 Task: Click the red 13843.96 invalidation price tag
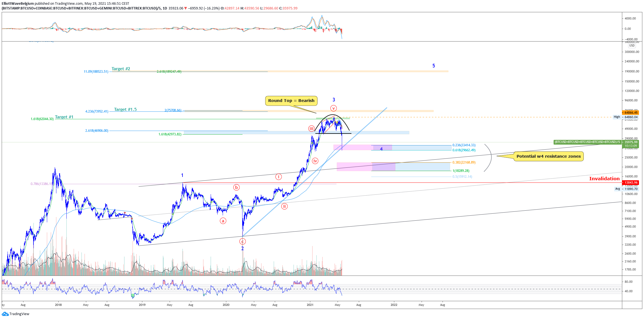click(631, 183)
